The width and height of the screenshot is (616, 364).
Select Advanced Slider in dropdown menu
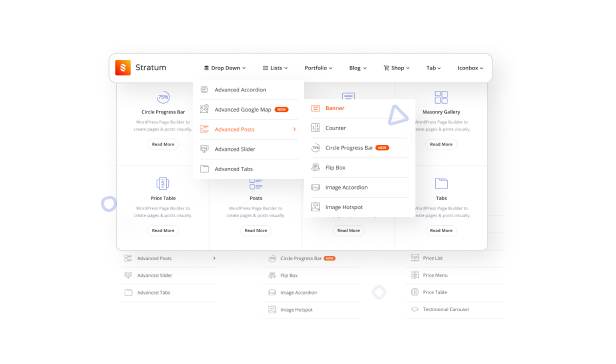click(249, 149)
